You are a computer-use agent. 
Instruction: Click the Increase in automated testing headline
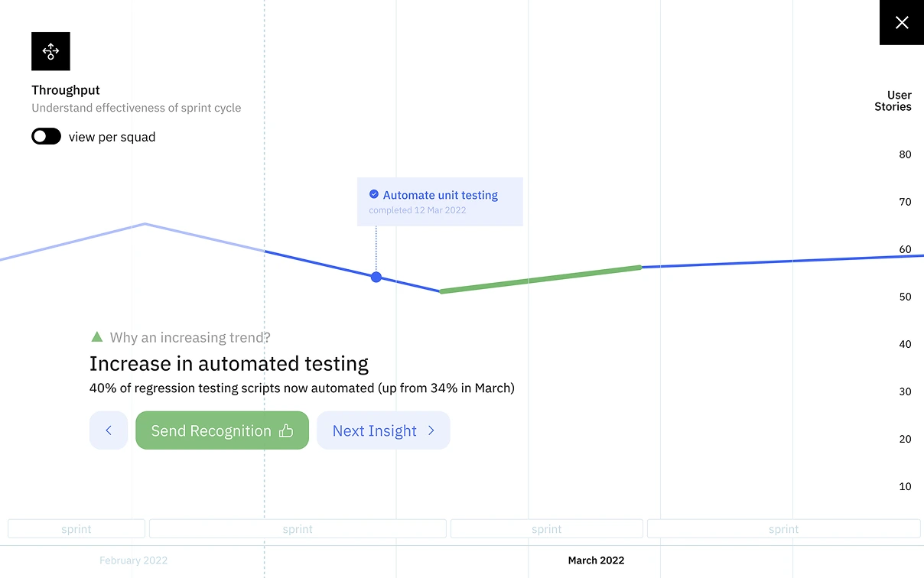229,363
